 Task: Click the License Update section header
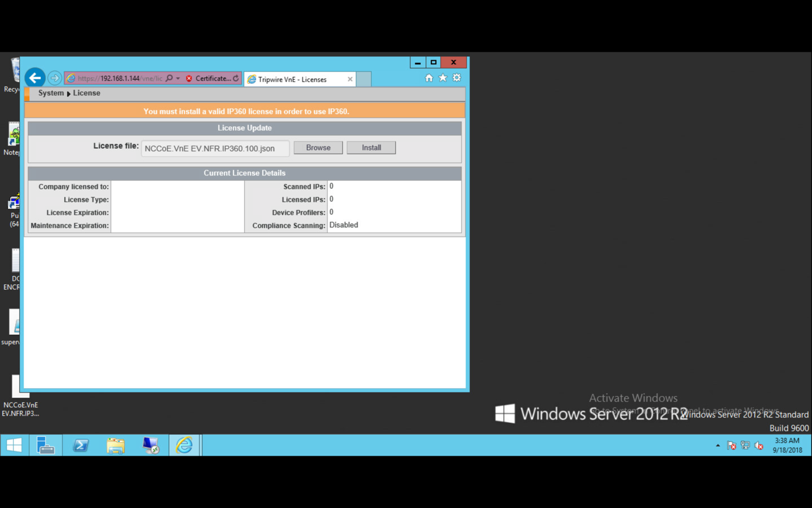[245, 128]
